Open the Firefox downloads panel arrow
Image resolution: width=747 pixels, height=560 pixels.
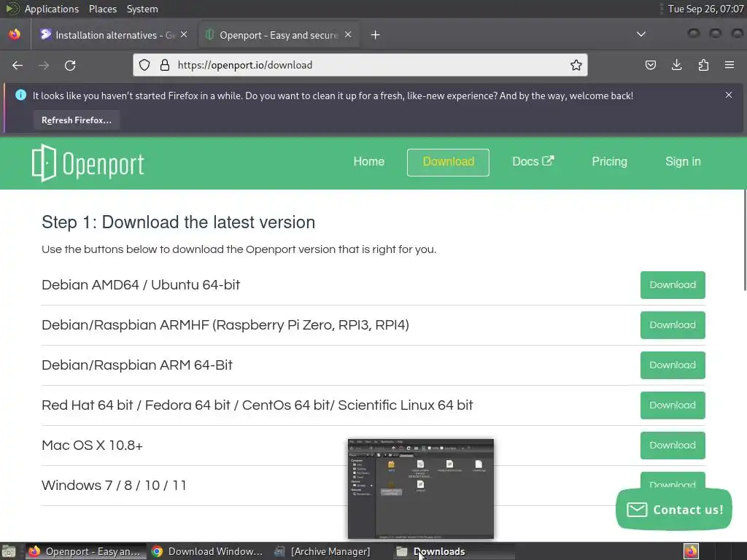(x=676, y=65)
